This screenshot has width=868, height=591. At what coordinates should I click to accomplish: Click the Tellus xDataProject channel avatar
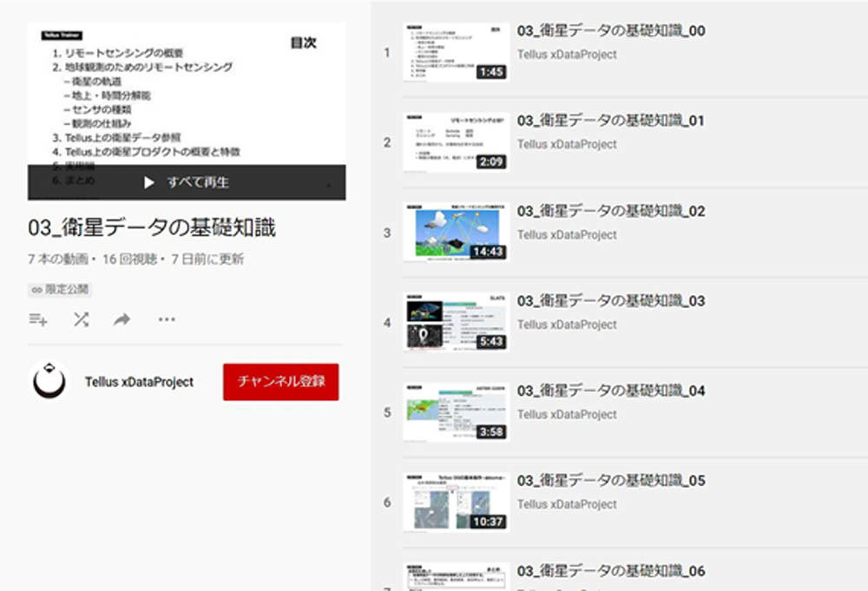coord(49,381)
